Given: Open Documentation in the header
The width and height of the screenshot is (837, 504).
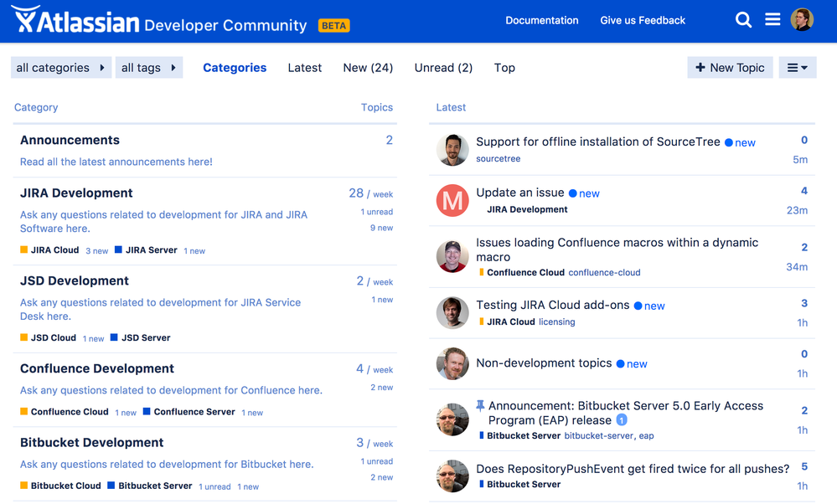Looking at the screenshot, I should tap(542, 20).
